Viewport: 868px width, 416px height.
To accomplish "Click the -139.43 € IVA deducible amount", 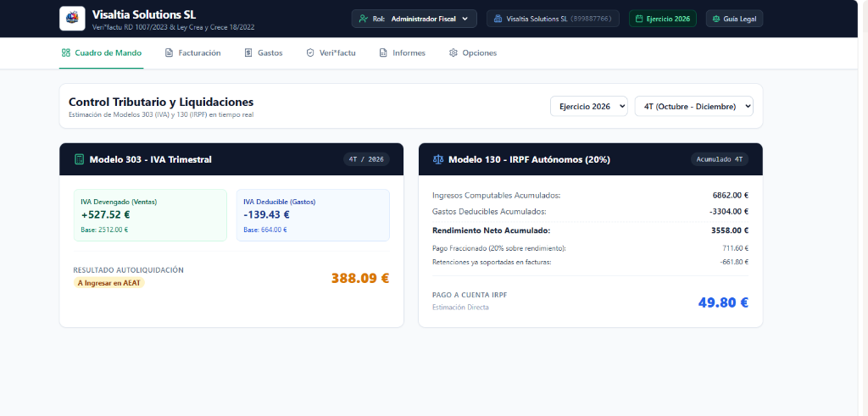I will pyautogui.click(x=266, y=214).
